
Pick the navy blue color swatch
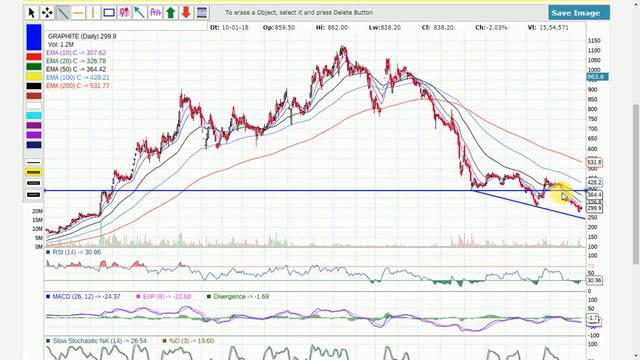click(x=34, y=145)
